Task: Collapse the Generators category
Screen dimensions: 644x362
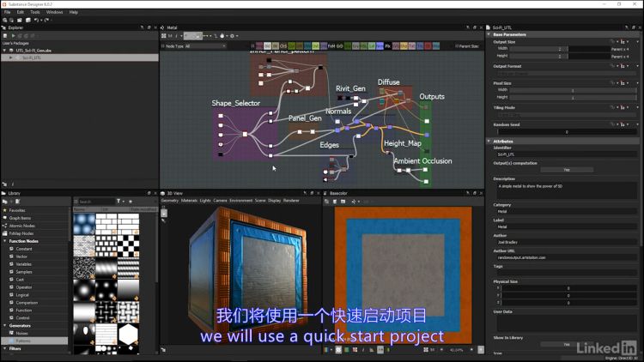Action: tap(5, 325)
